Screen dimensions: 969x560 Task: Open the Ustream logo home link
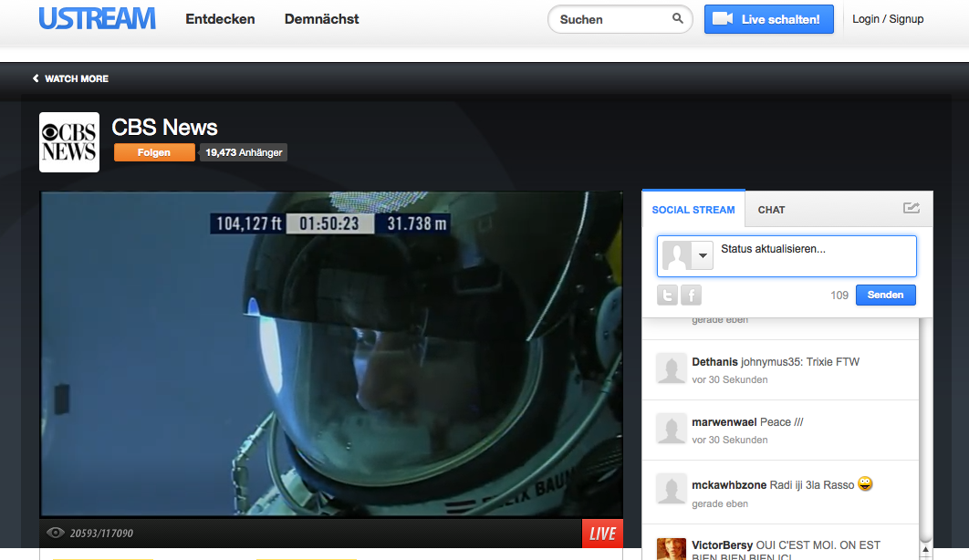(x=97, y=18)
